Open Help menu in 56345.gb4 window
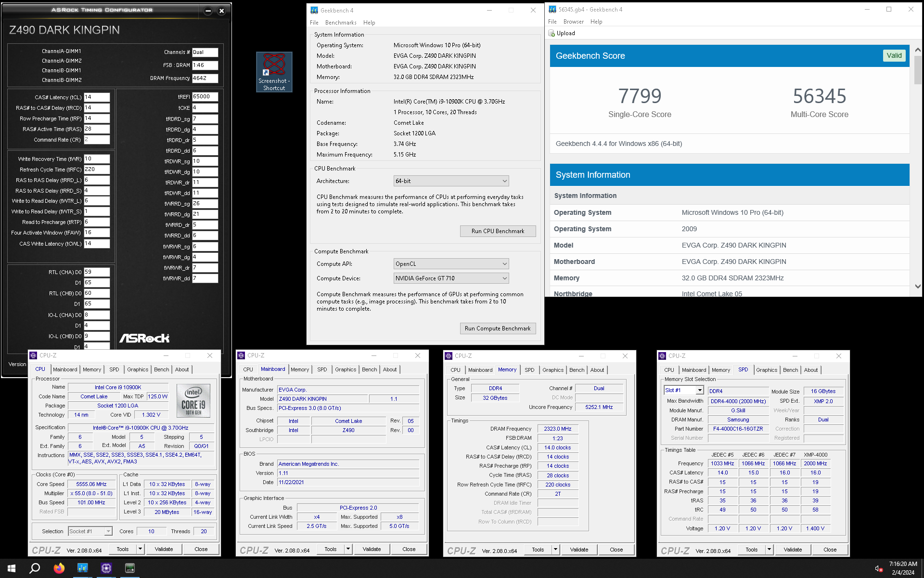 tap(596, 22)
